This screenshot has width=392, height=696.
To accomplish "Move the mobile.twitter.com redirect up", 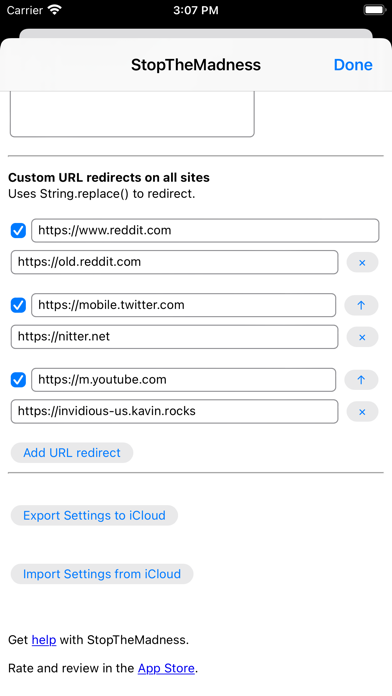I will 361,305.
